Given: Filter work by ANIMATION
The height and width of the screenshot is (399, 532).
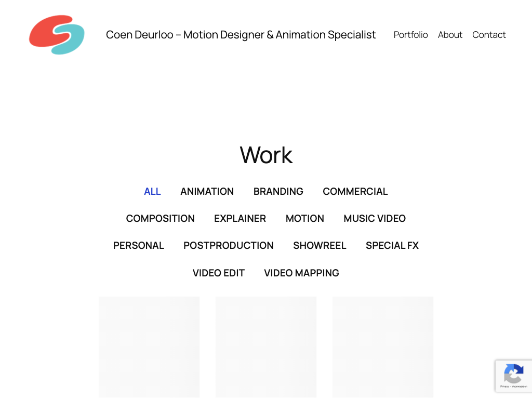Looking at the screenshot, I should (207, 191).
